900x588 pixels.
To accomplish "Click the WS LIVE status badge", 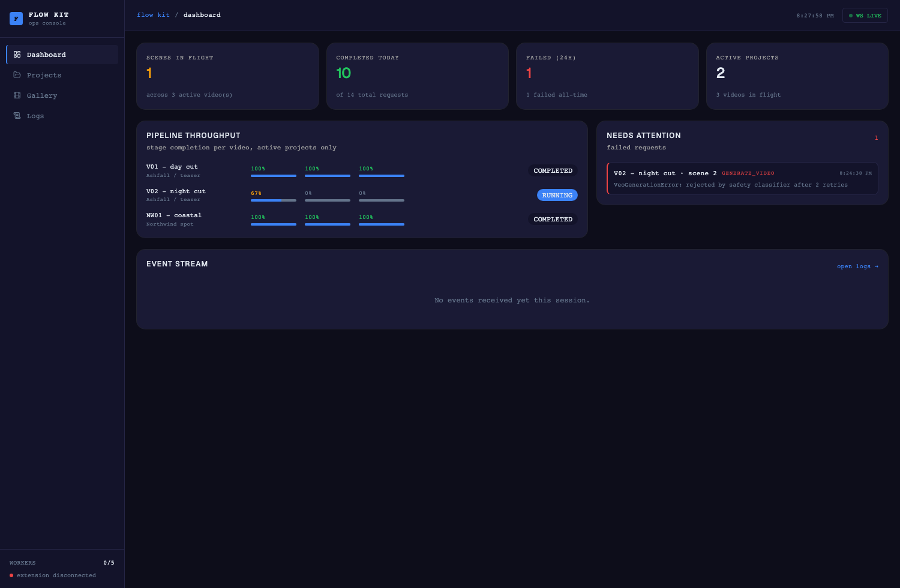I will (x=865, y=16).
